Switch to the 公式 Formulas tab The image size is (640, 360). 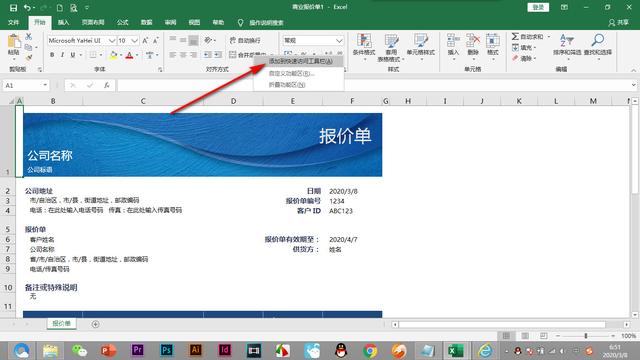click(x=122, y=22)
